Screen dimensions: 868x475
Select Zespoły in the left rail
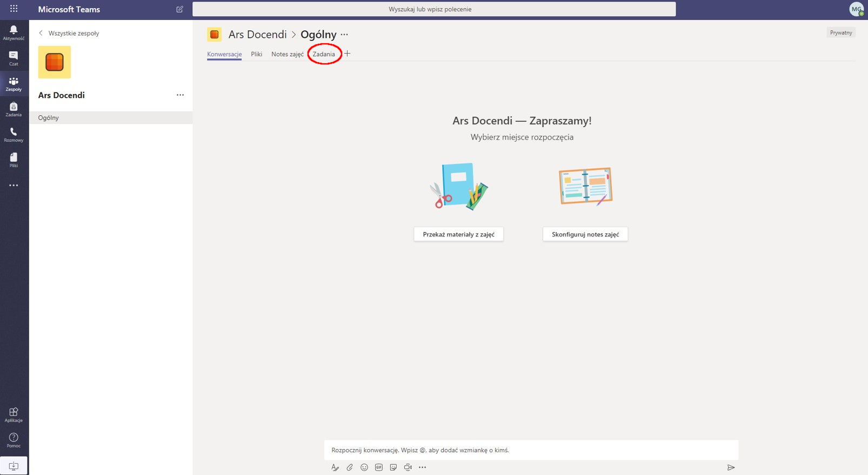[x=14, y=83]
